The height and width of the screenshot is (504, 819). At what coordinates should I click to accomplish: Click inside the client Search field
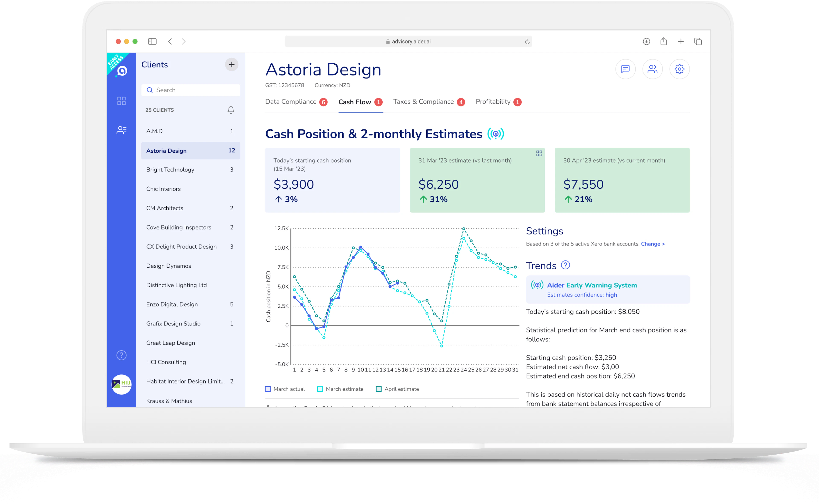click(190, 90)
